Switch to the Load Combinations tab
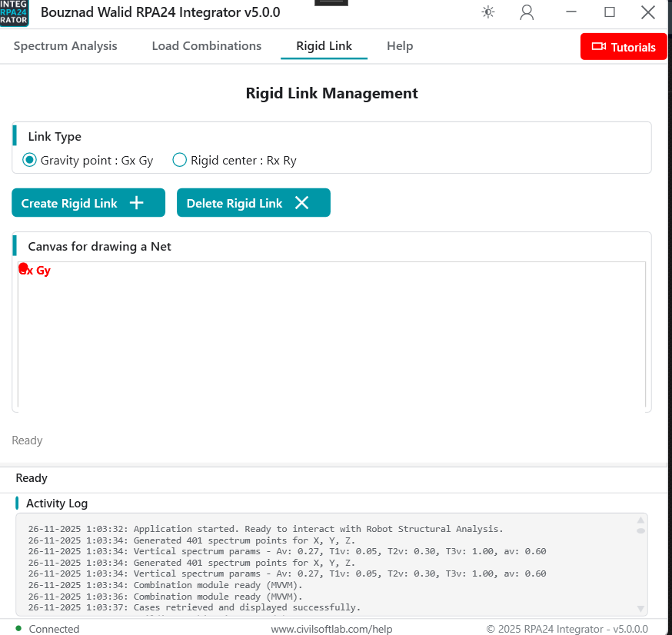This screenshot has height=635, width=672. pyautogui.click(x=206, y=46)
